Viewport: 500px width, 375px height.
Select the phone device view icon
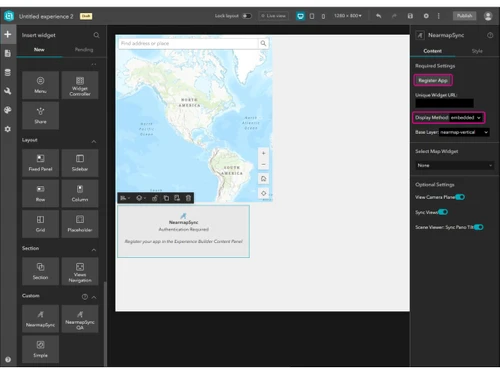pos(323,16)
